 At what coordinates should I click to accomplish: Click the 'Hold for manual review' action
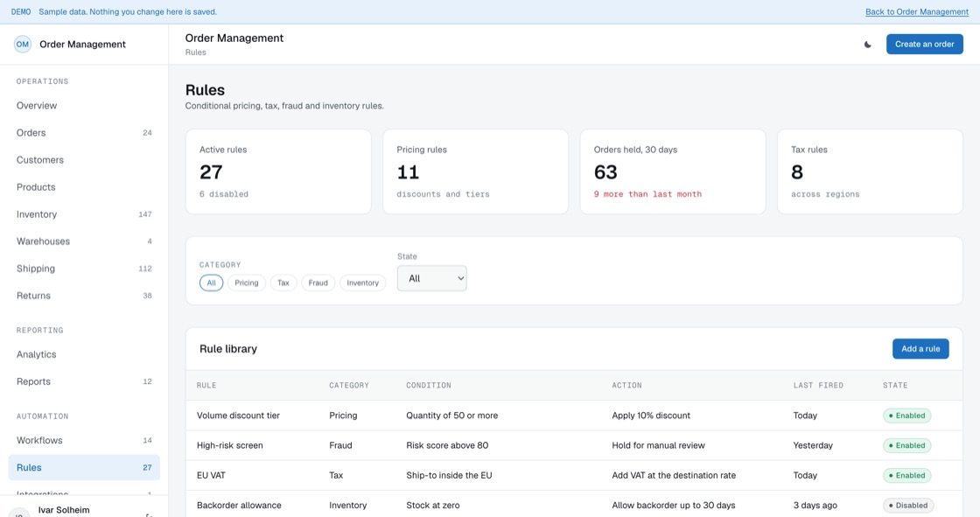tap(658, 446)
